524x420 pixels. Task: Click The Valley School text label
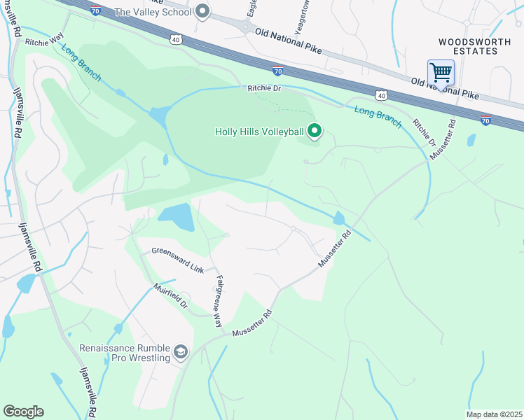[153, 13]
